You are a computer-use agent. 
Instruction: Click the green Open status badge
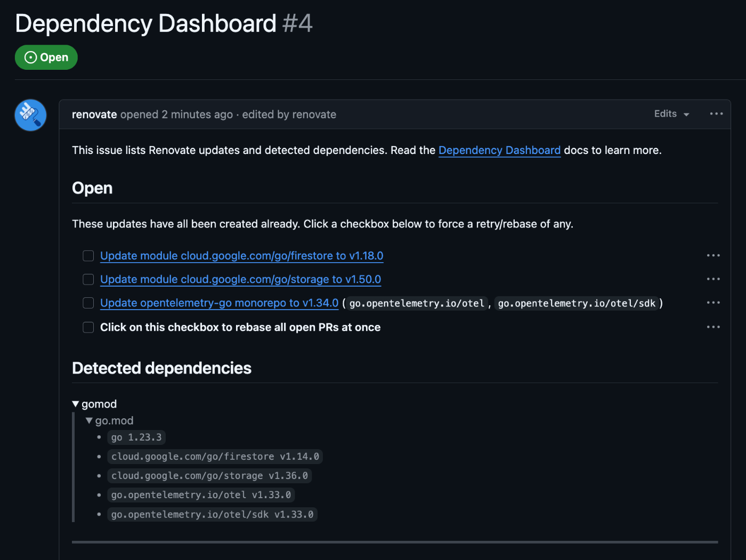tap(46, 58)
